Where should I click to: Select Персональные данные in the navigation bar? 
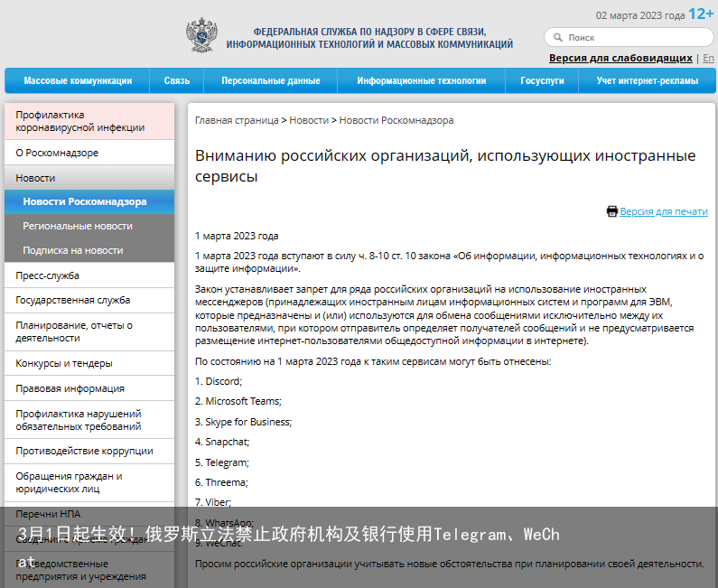271,80
